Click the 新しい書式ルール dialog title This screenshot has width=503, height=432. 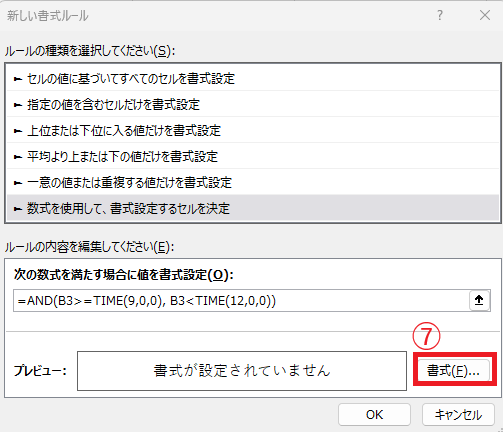[x=48, y=16]
